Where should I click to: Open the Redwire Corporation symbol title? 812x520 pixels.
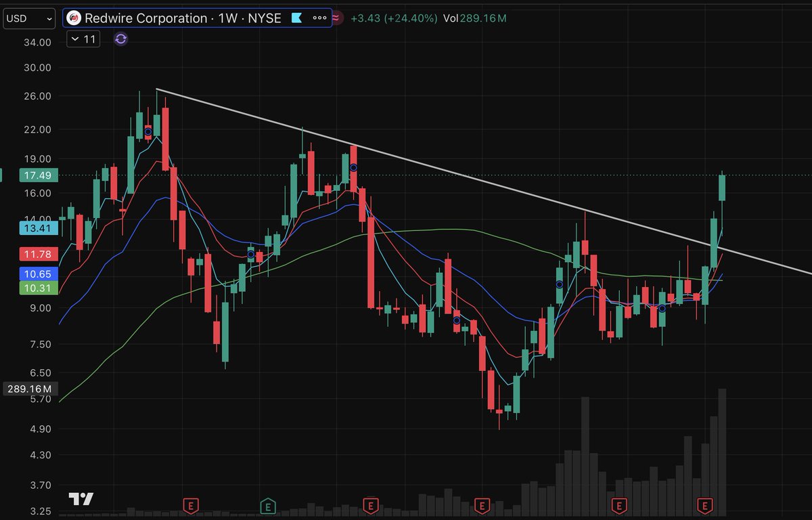coord(183,18)
